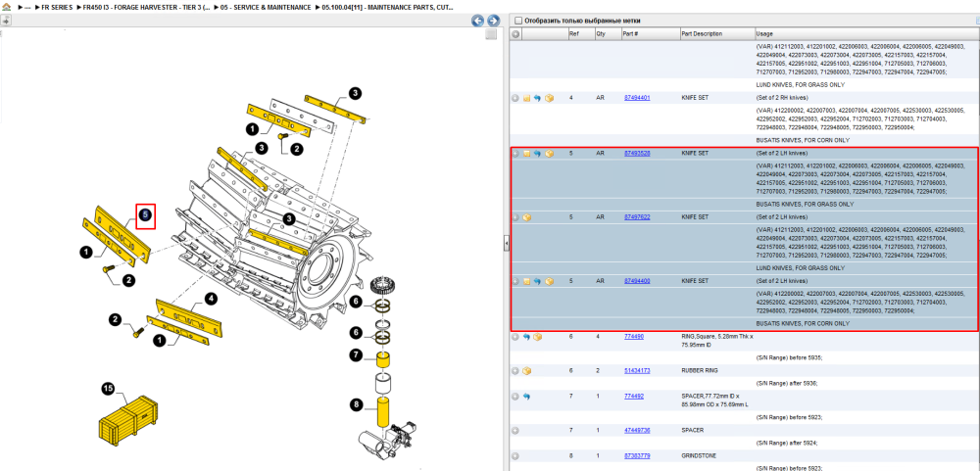The width and height of the screenshot is (980, 471).
Task: Click callout 7 in the diagram
Action: [x=355, y=356]
